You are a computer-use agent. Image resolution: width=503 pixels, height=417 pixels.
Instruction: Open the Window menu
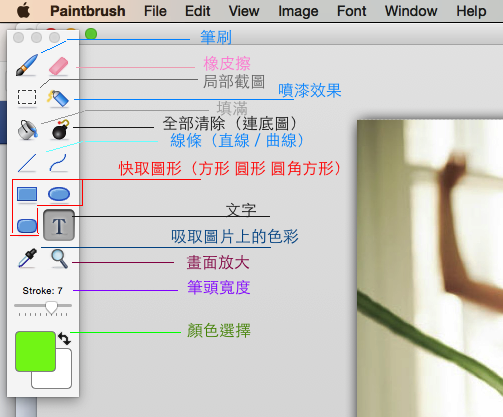(x=411, y=11)
